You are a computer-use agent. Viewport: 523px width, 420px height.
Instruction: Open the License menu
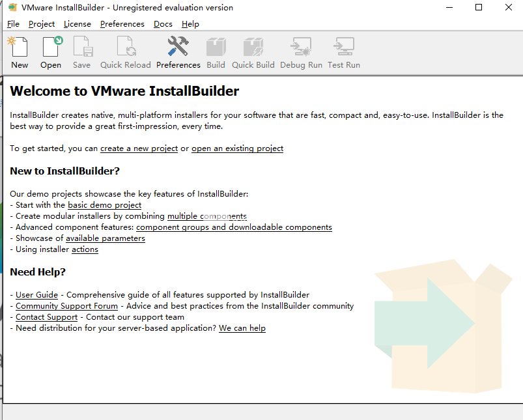[78, 24]
